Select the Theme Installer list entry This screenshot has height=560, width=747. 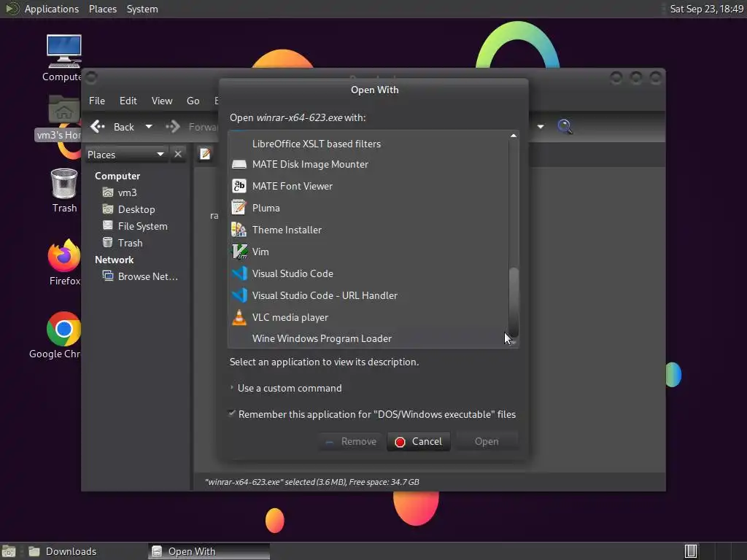coord(368,230)
